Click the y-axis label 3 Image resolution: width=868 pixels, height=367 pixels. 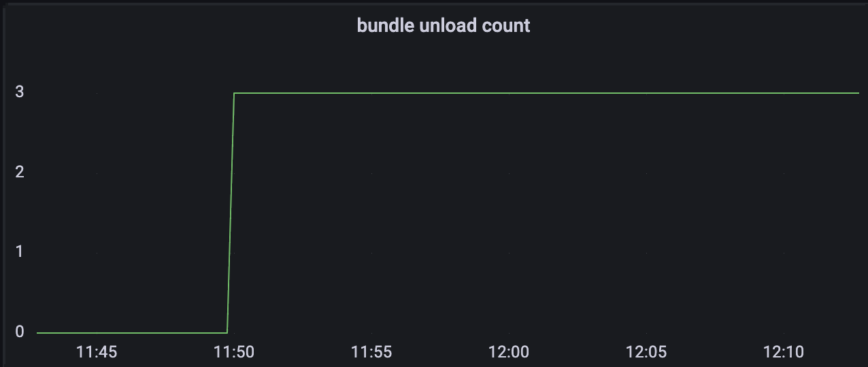click(20, 92)
